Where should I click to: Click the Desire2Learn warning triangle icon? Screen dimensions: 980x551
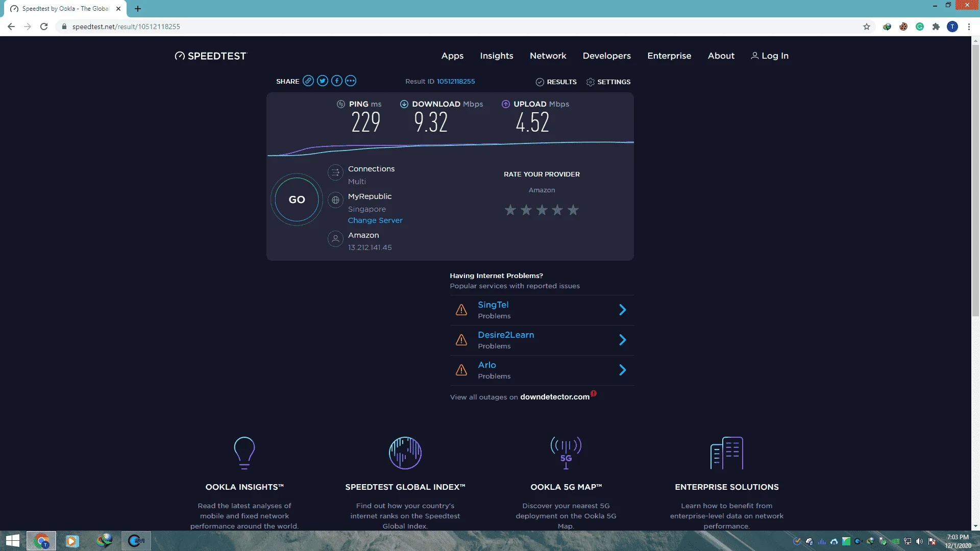tap(461, 340)
